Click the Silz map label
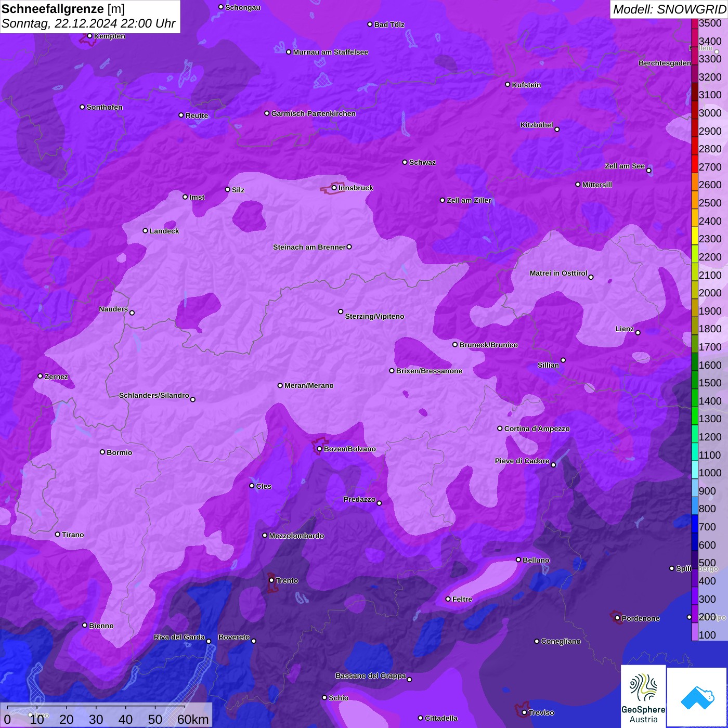Screen dimensions: 728x728 tap(238, 190)
